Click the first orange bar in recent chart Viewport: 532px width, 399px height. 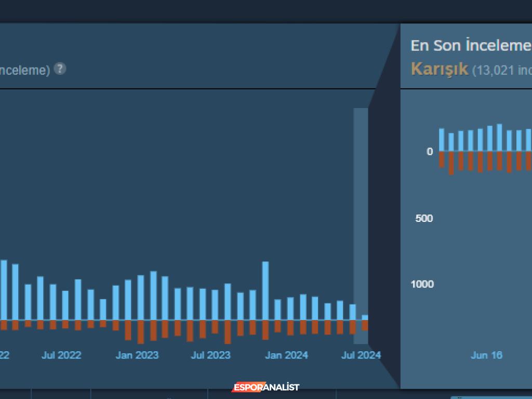[x=442, y=159]
